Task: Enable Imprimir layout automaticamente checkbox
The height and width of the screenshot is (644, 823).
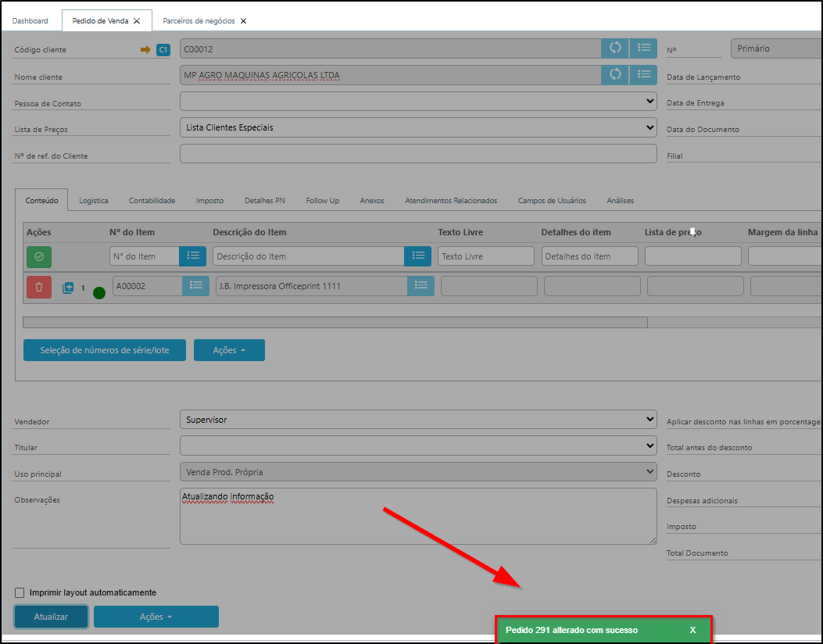Action: pyautogui.click(x=20, y=592)
